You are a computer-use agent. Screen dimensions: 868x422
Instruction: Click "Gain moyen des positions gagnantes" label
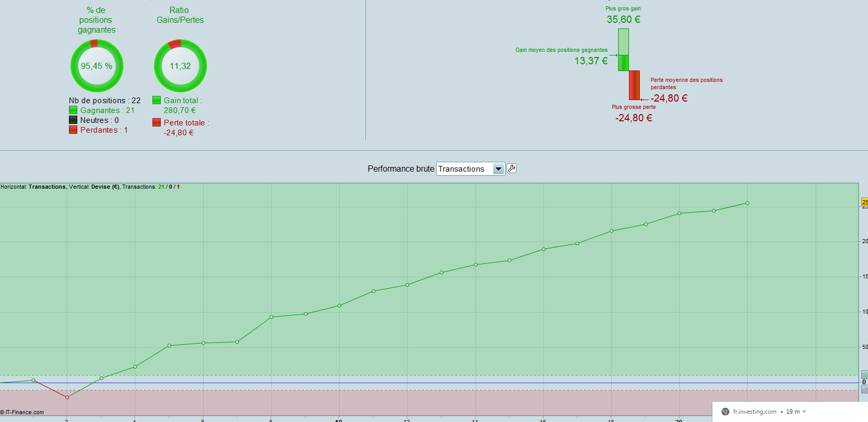coord(562,50)
